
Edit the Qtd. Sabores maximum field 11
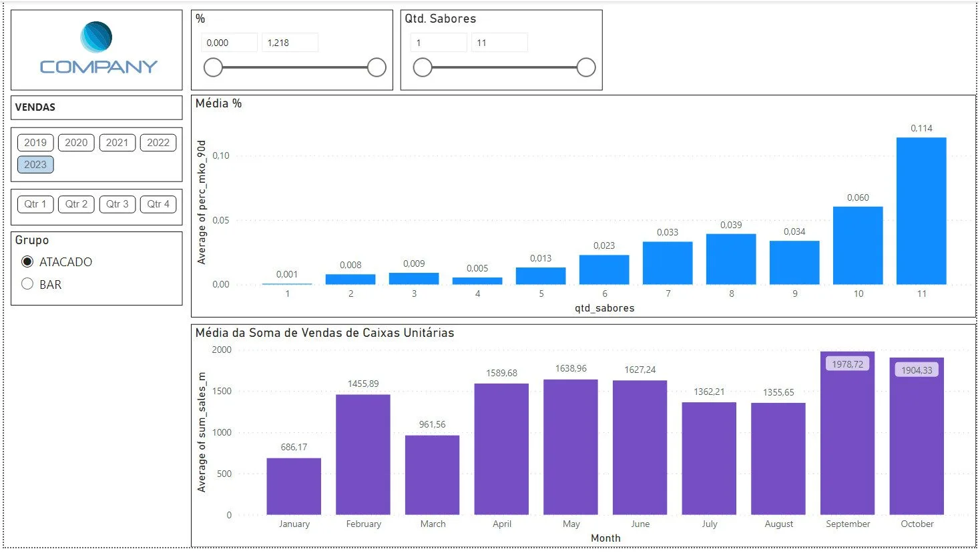coord(499,43)
